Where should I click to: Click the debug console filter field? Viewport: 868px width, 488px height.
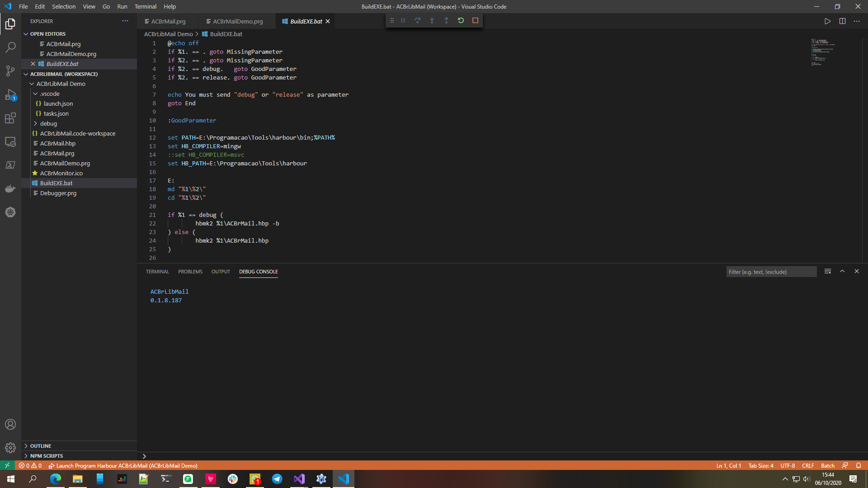771,272
